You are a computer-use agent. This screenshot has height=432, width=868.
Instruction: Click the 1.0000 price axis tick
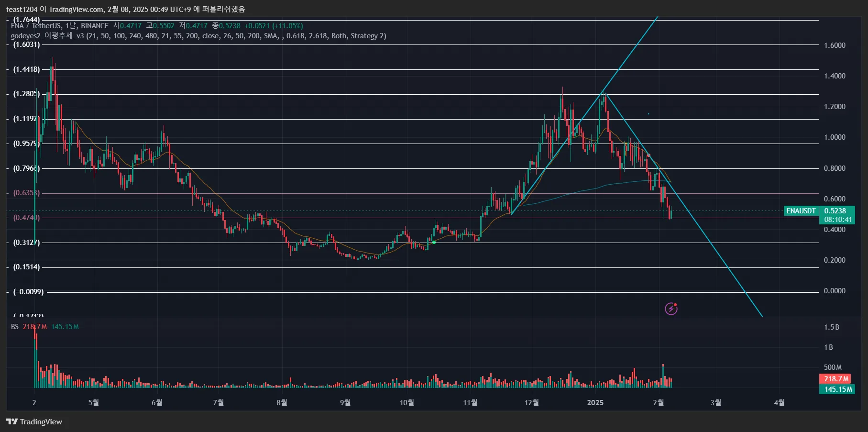click(835, 137)
